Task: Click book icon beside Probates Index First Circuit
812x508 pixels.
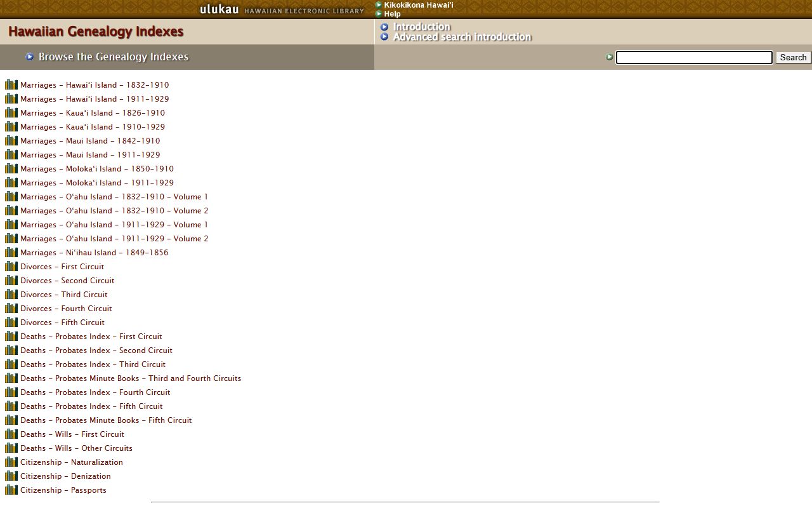Action: click(x=11, y=336)
